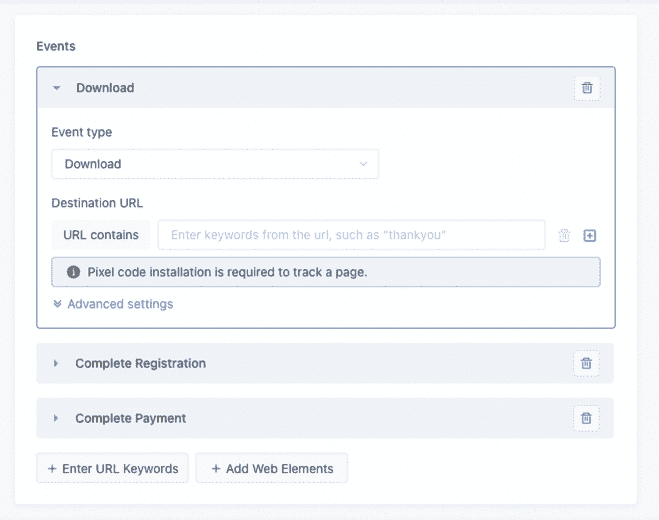Click the chevron arrow in the Event type box
The image size is (659, 520).
363,164
